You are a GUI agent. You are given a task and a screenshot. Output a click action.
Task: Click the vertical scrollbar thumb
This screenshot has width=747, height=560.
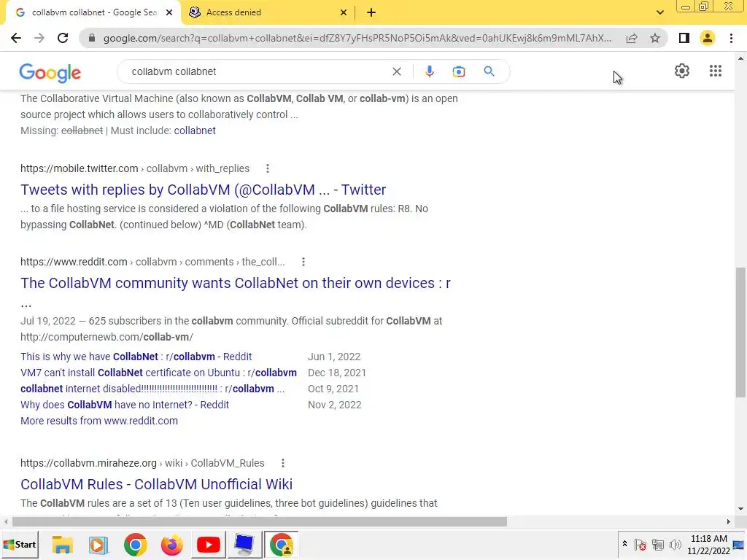click(740, 332)
